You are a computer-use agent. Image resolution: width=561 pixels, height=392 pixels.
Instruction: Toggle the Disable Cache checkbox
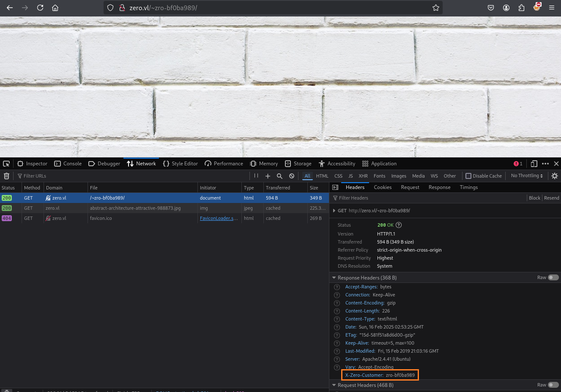point(468,176)
